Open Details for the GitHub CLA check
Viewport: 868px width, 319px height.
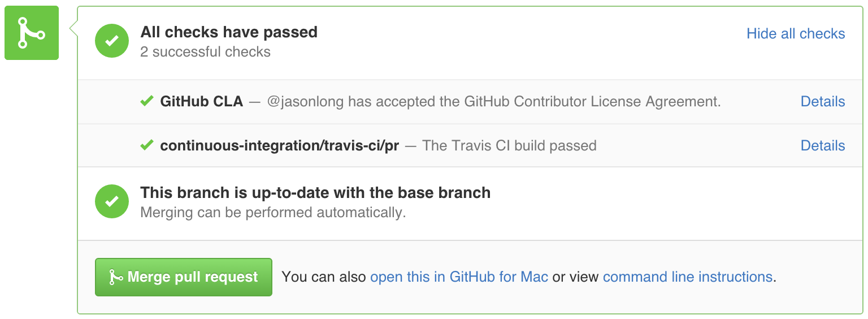[x=823, y=101]
